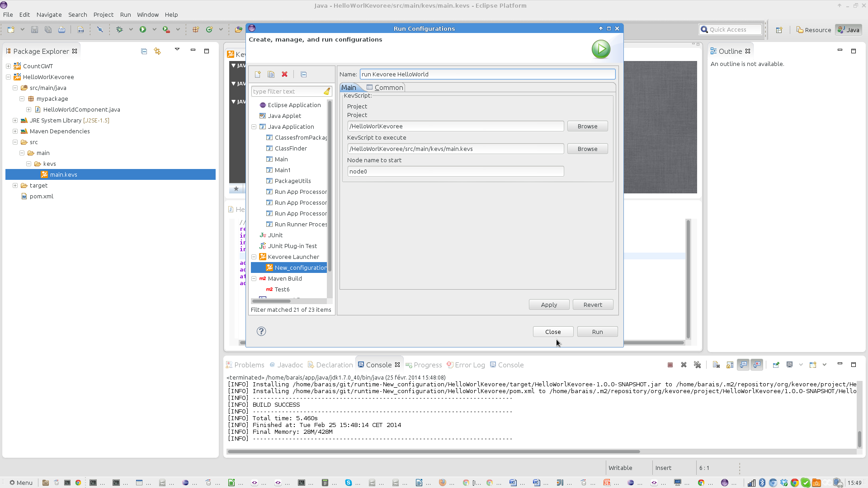Click the Menu button in taskbar
868x488 pixels.
21,483
